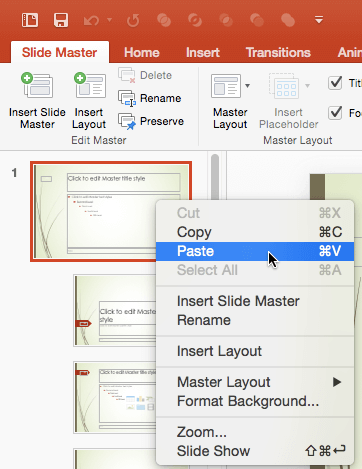
Task: Open the Insert tab
Action: (203, 52)
